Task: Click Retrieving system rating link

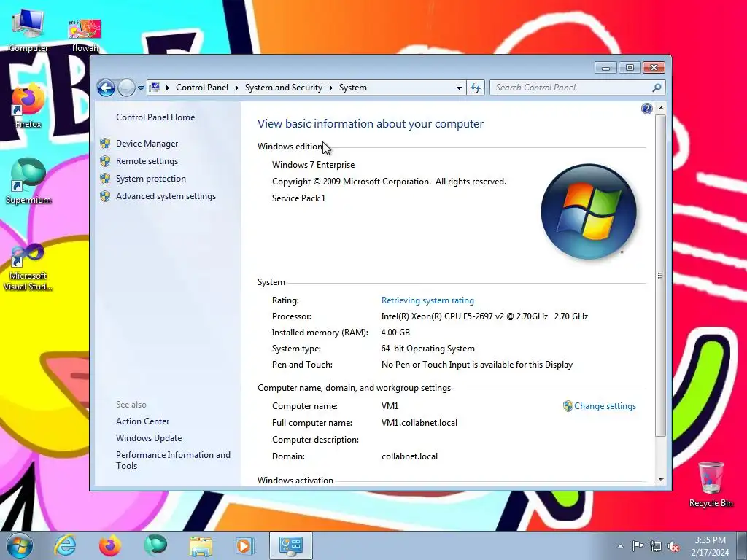Action: (x=427, y=300)
